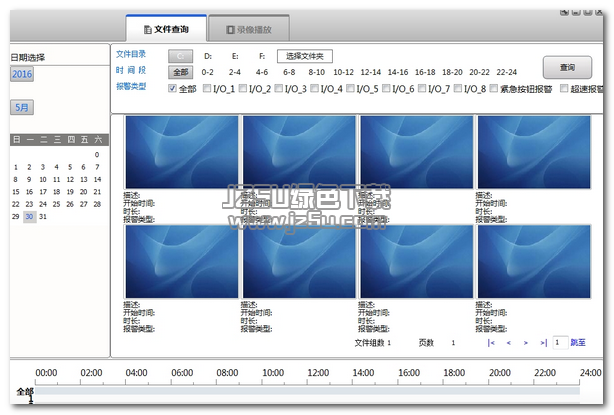Enable the I/O_1 alarm checkbox
The image size is (614, 415).
pos(207,88)
